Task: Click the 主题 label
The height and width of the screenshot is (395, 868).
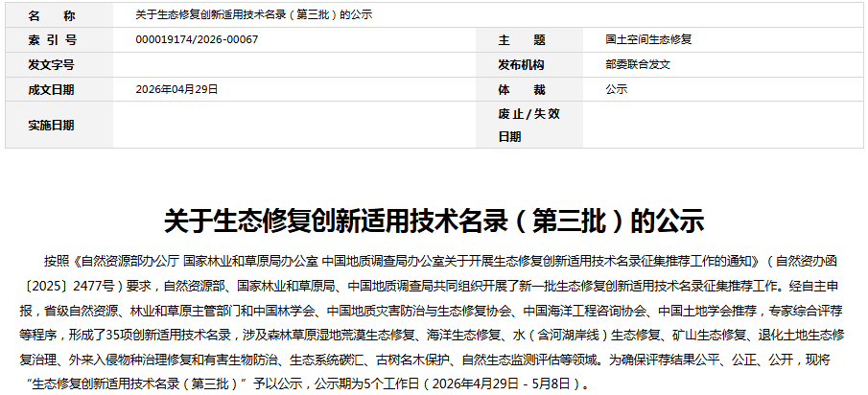Action: [x=522, y=40]
